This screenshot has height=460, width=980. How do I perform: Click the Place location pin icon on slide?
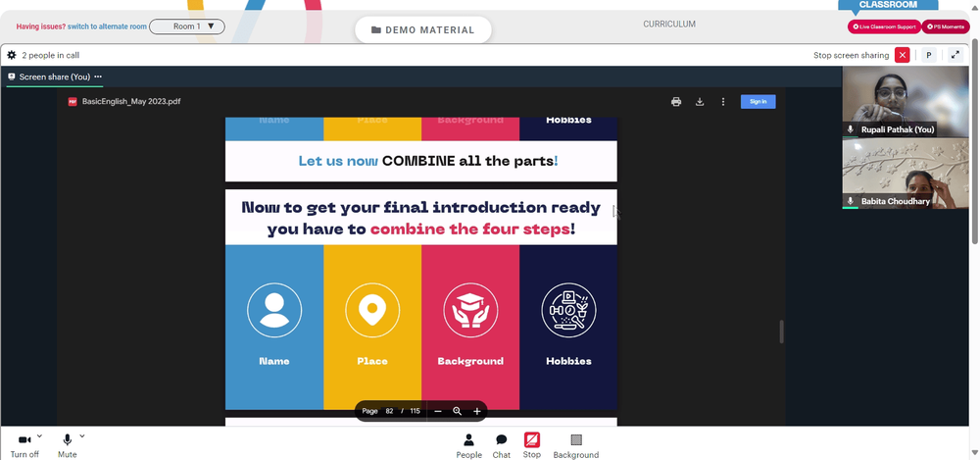click(372, 310)
